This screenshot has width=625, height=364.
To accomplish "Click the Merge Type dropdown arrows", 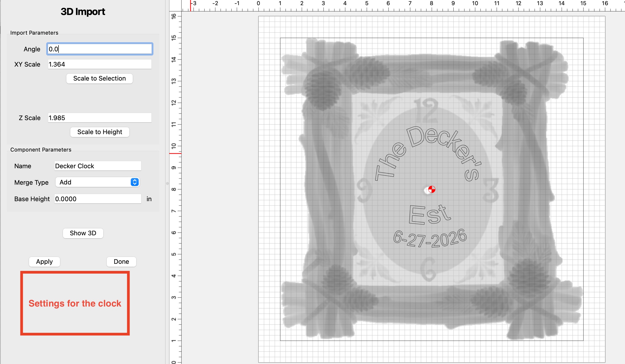I will pos(134,182).
